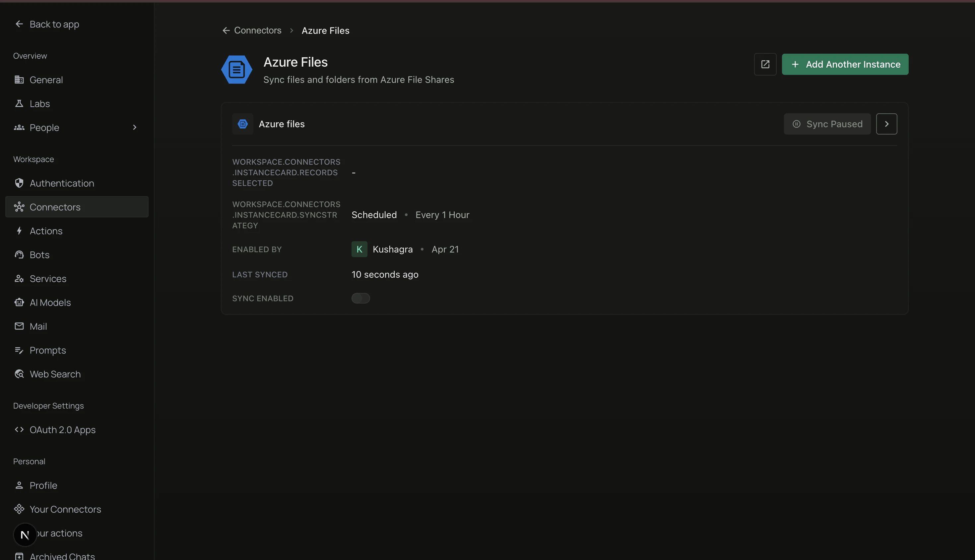975x560 pixels.
Task: Click the People group icon
Action: 19,127
